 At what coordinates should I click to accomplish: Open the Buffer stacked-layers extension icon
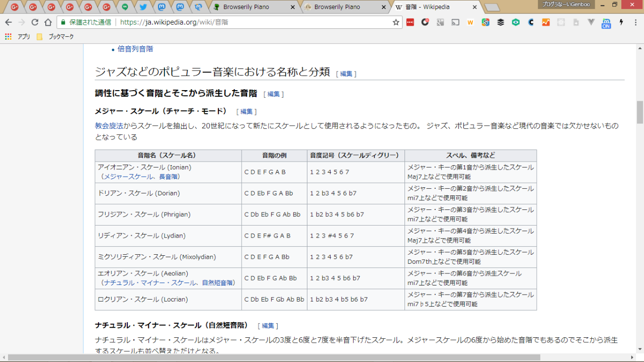[501, 22]
